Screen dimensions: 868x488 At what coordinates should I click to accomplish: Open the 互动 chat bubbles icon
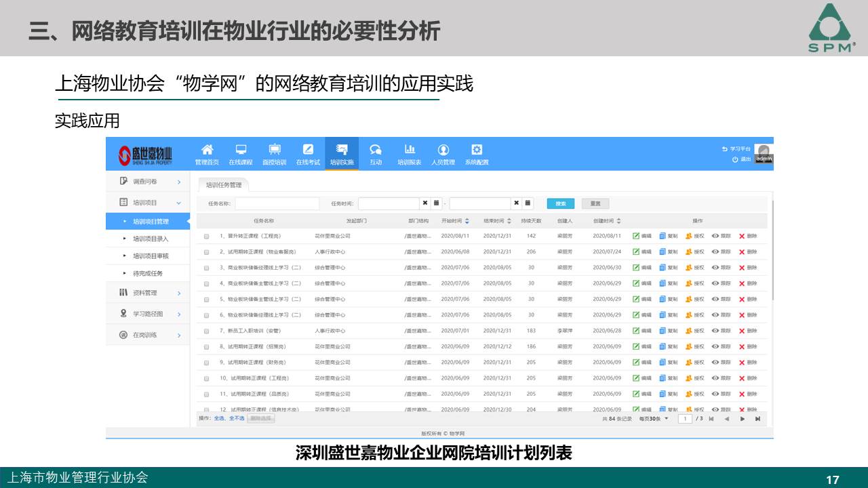pos(375,150)
